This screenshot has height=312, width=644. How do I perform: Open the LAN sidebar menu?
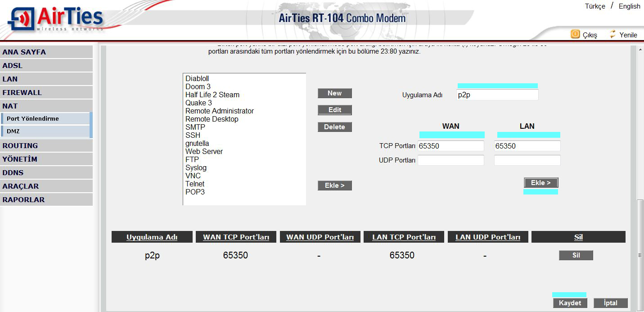tap(46, 79)
